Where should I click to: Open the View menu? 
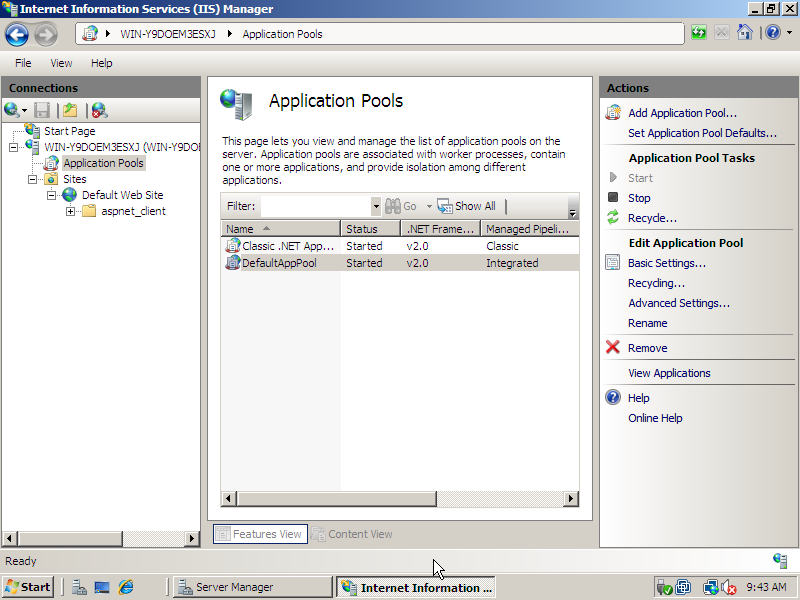point(61,63)
